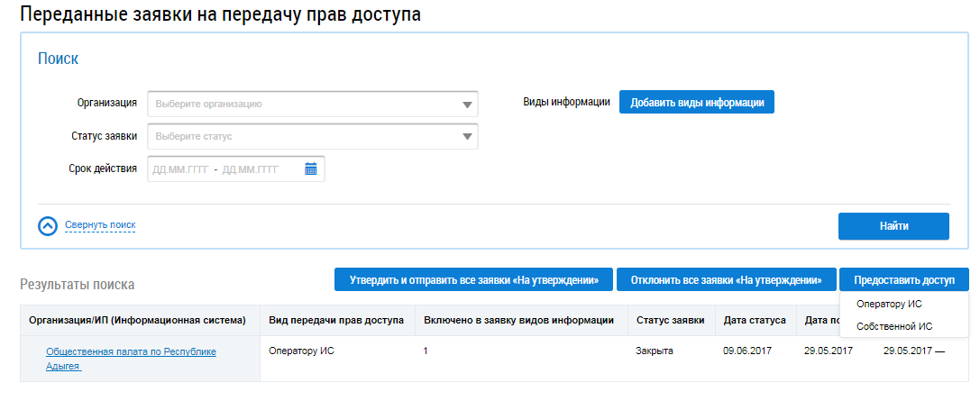Open the Предоставить доступ dropdown button
Viewport: 980px width, 401px height.
[x=903, y=280]
